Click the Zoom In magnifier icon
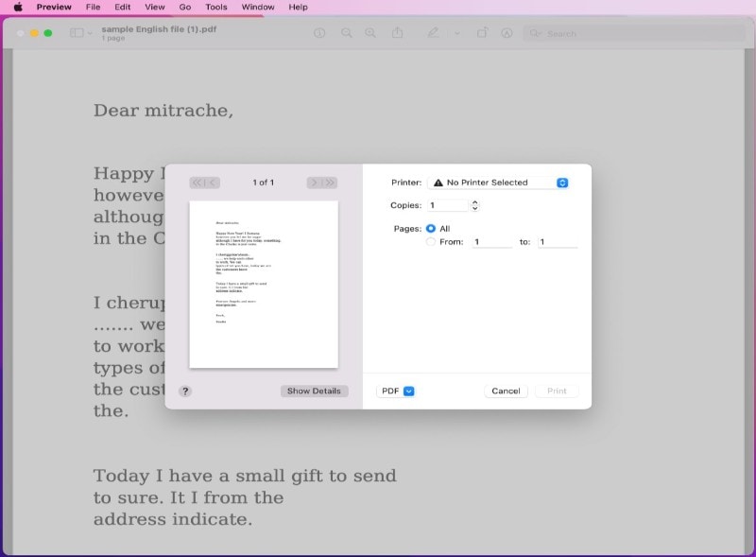Image resolution: width=756 pixels, height=557 pixels. (370, 33)
